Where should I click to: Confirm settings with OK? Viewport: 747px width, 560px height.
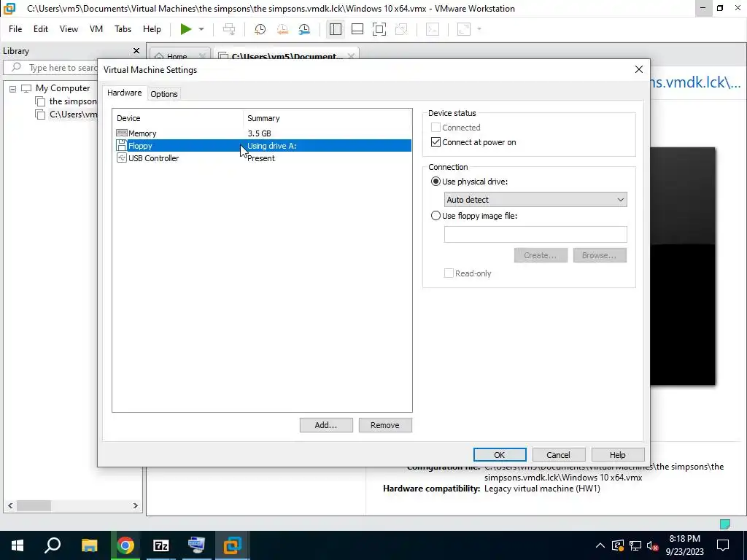(499, 455)
